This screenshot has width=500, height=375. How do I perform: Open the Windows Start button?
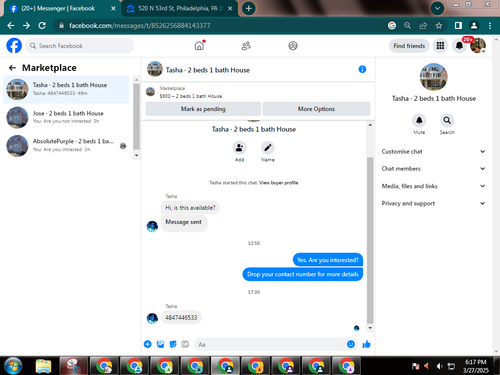coord(13,366)
